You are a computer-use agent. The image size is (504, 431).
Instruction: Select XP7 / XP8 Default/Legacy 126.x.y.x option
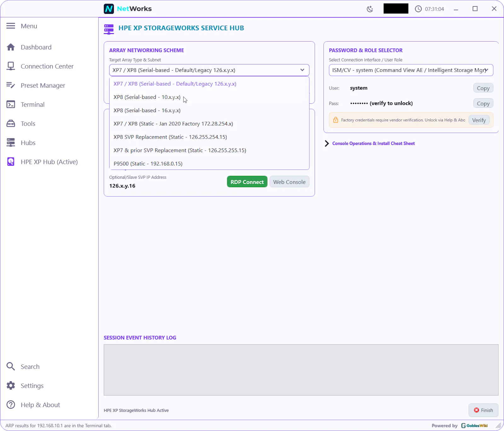pyautogui.click(x=209, y=84)
